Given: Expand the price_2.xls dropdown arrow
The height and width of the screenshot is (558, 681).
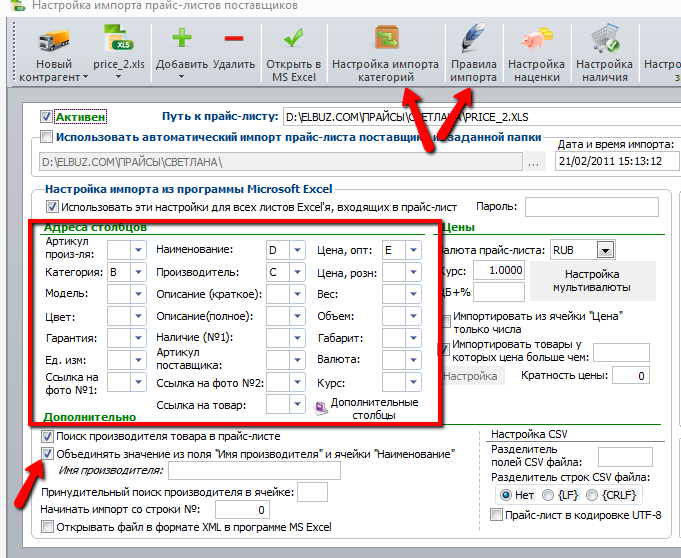Looking at the screenshot, I should pos(118,77).
